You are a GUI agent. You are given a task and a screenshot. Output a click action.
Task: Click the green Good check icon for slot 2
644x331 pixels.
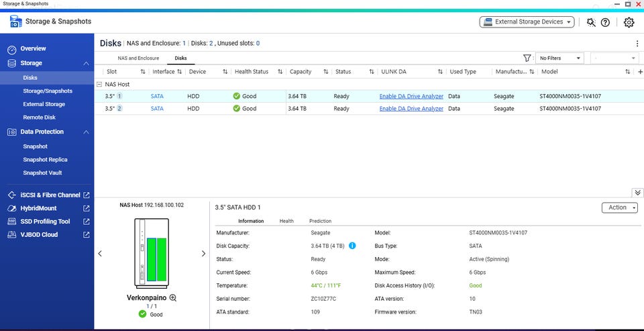237,109
